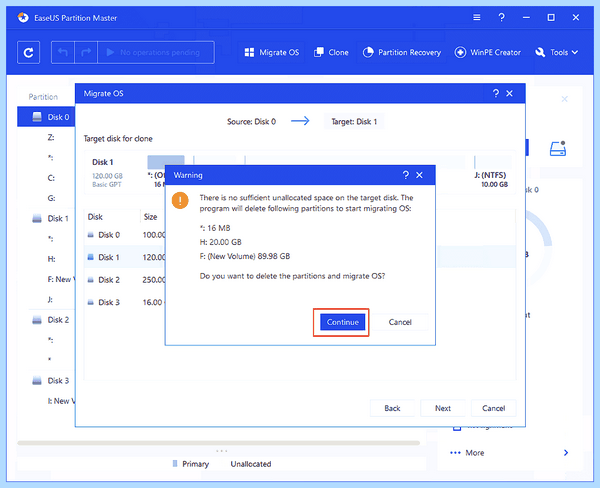
Task: Click J: (NTFS) 10.00 GB partition block
Action: tap(494, 172)
